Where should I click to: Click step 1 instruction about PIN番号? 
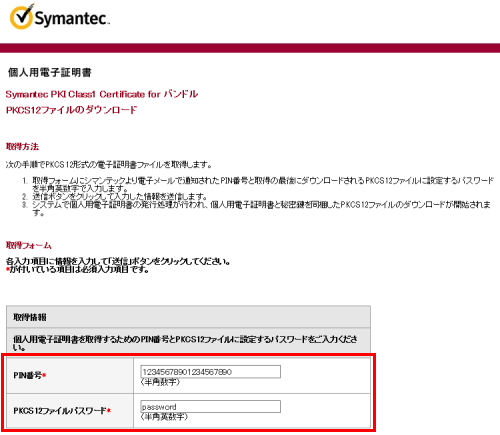coord(263,184)
